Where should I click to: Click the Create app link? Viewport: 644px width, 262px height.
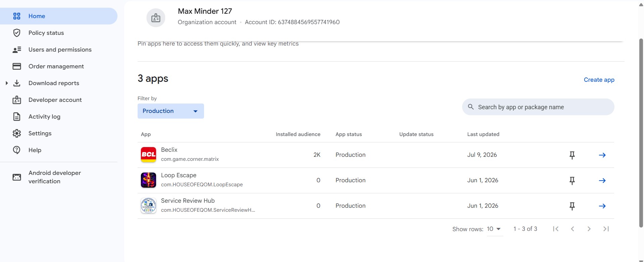point(599,80)
